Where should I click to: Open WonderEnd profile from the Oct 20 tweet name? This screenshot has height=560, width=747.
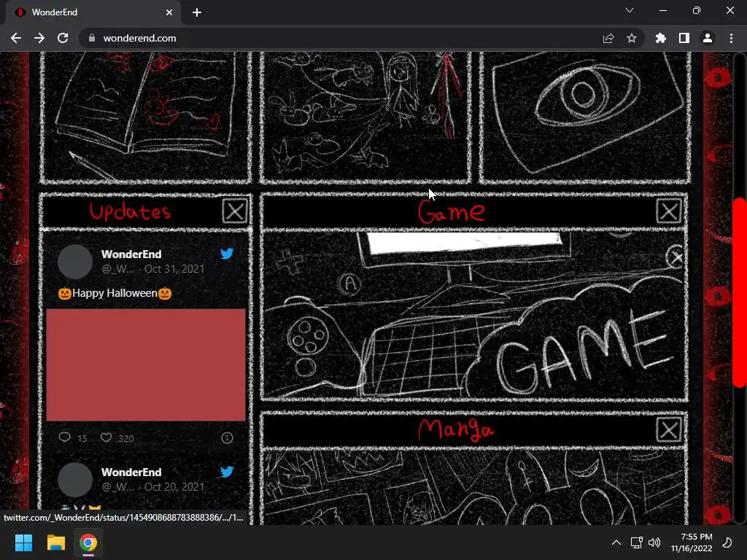pyautogui.click(x=131, y=472)
